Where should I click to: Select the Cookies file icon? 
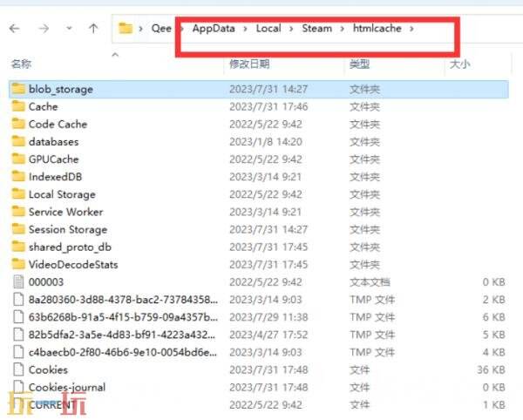point(18,369)
